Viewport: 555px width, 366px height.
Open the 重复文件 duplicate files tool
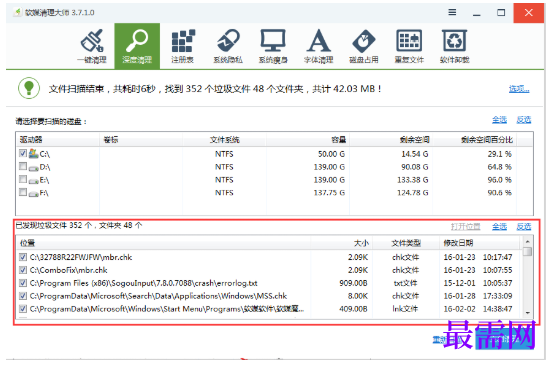pyautogui.click(x=409, y=46)
